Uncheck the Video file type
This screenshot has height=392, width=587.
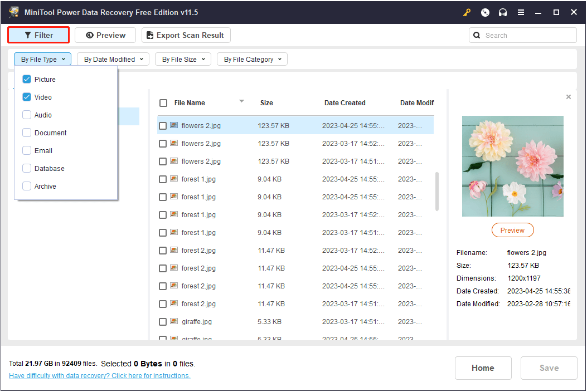pyautogui.click(x=27, y=97)
